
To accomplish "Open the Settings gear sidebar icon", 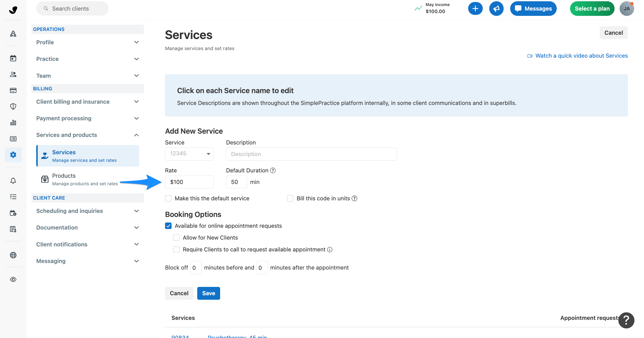I will click(13, 155).
